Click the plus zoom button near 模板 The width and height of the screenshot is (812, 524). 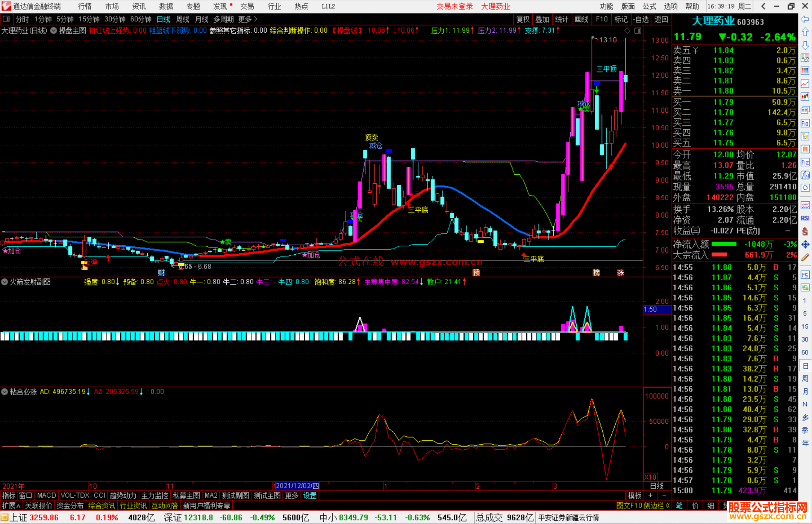(650, 495)
